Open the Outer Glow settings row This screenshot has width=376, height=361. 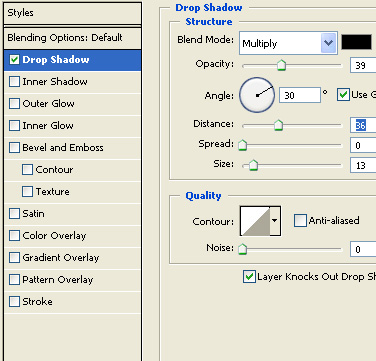tap(73, 104)
